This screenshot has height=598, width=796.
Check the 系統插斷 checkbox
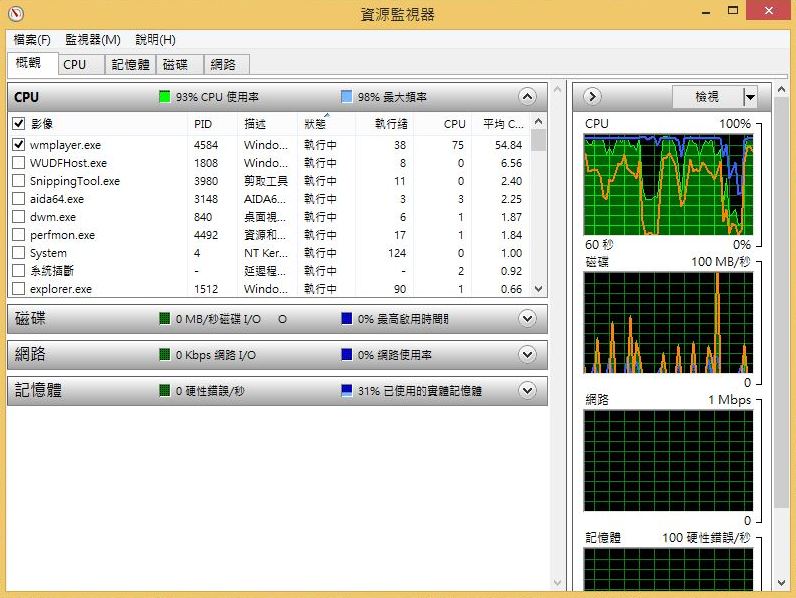pyautogui.click(x=19, y=271)
